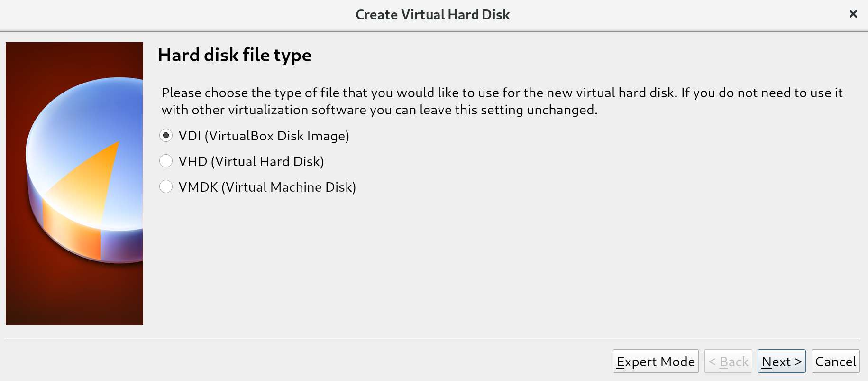
Task: Click the "Hard disk file type" heading
Action: (x=234, y=55)
